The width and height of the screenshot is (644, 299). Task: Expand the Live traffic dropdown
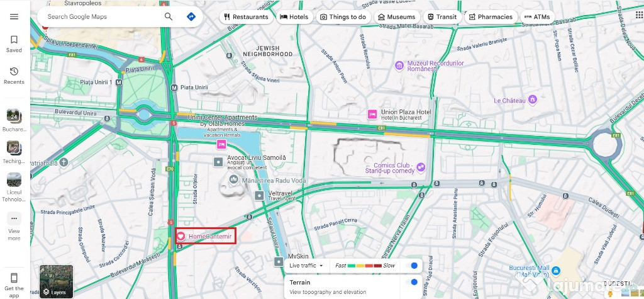tap(306, 266)
